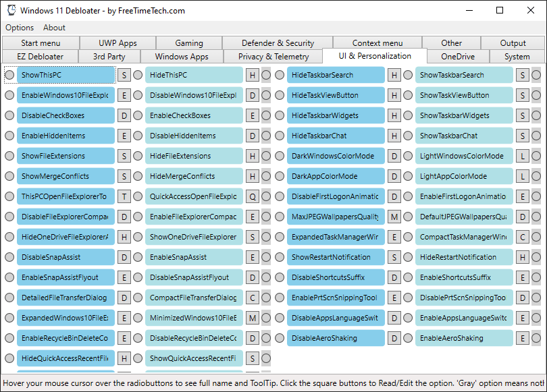Open the About menu
Viewport: 547px width, 392px height.
[54, 28]
